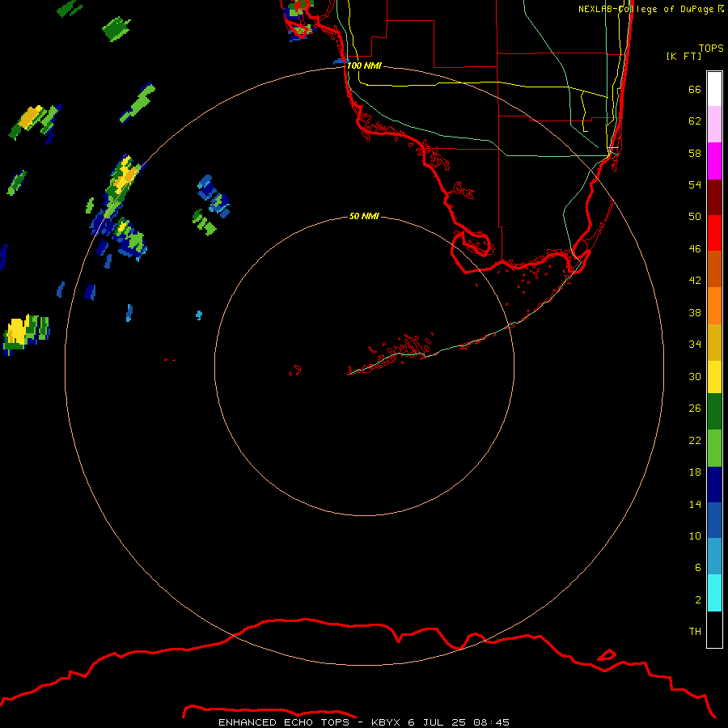Click the "10" legend value

695,535
